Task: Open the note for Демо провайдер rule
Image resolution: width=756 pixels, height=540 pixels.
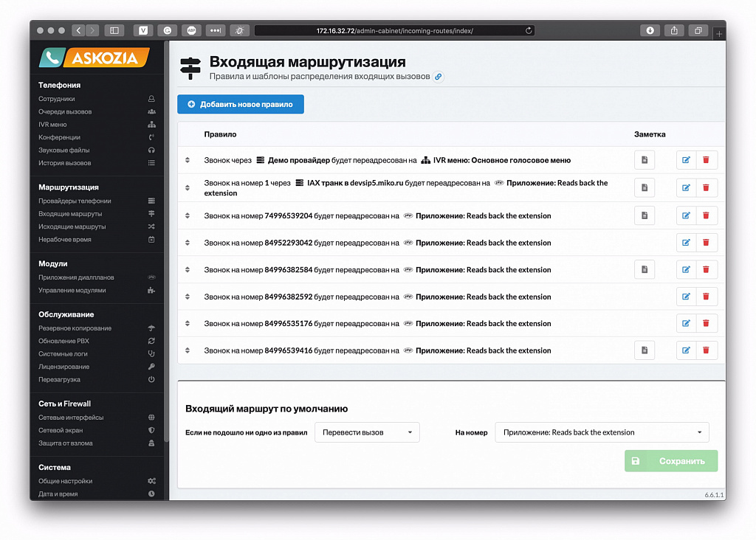Action: 645,160
